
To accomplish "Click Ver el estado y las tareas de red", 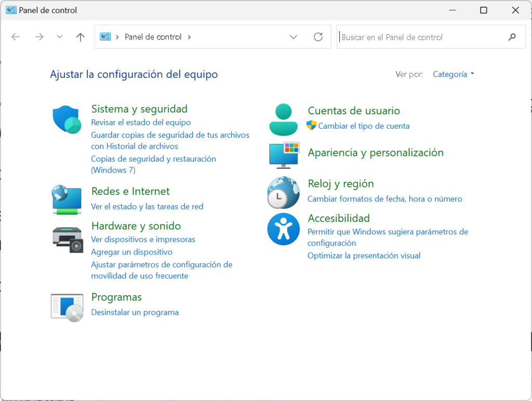I will 147,206.
